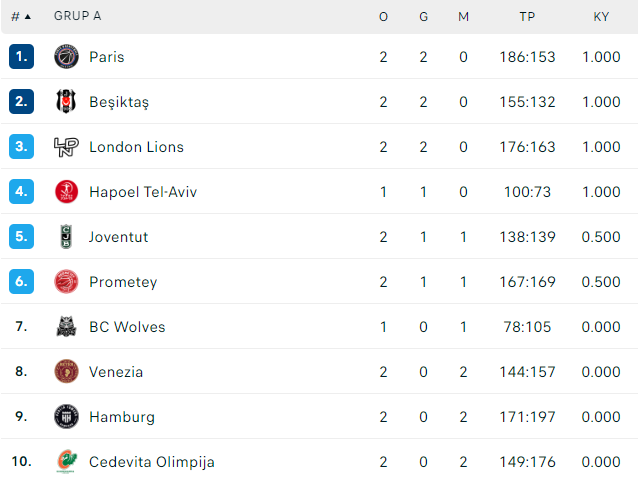Sort table by TP column header
The height and width of the screenshot is (483, 638).
527,17
